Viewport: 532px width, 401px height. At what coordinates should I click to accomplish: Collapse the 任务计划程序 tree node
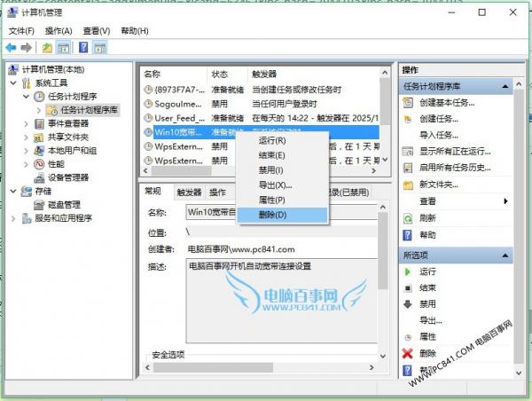(26, 97)
